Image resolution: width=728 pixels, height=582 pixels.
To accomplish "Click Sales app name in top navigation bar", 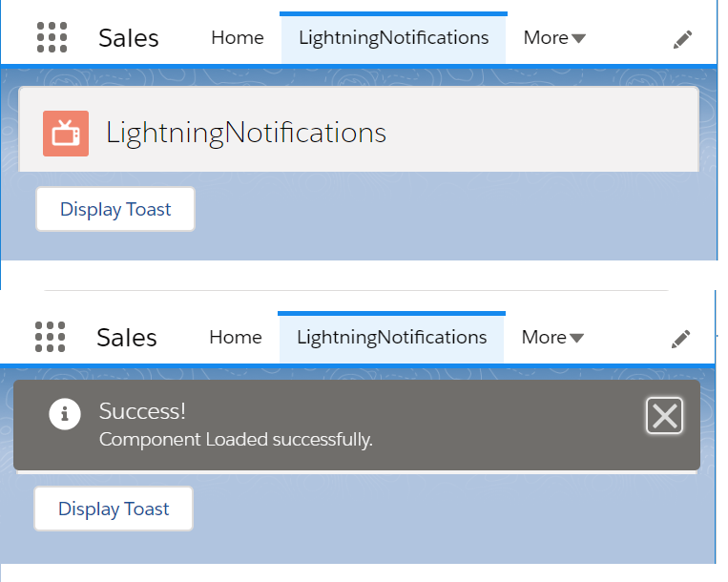I will 129,38.
